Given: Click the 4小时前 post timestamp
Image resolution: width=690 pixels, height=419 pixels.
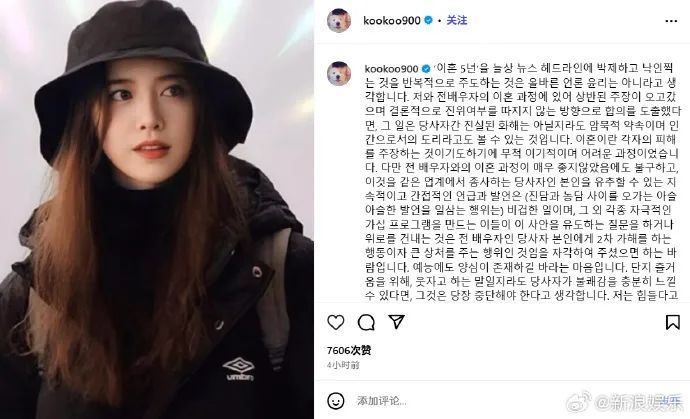Looking at the screenshot, I should point(343,365).
